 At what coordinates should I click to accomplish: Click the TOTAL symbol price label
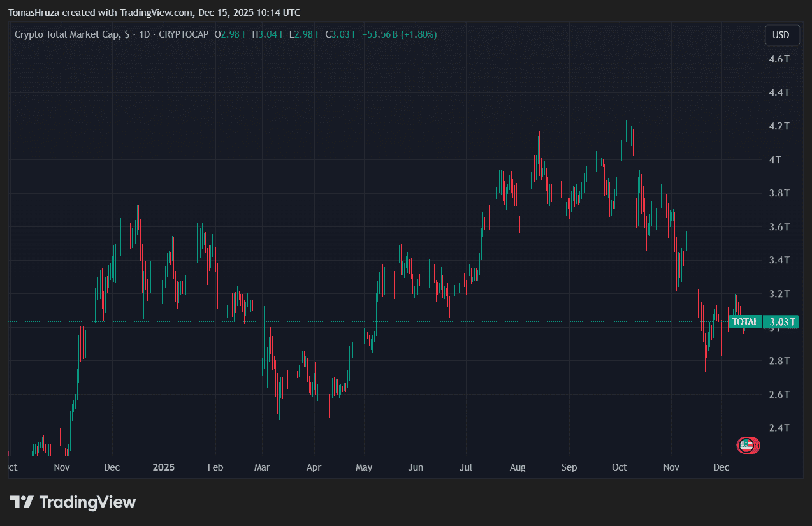[x=745, y=322]
